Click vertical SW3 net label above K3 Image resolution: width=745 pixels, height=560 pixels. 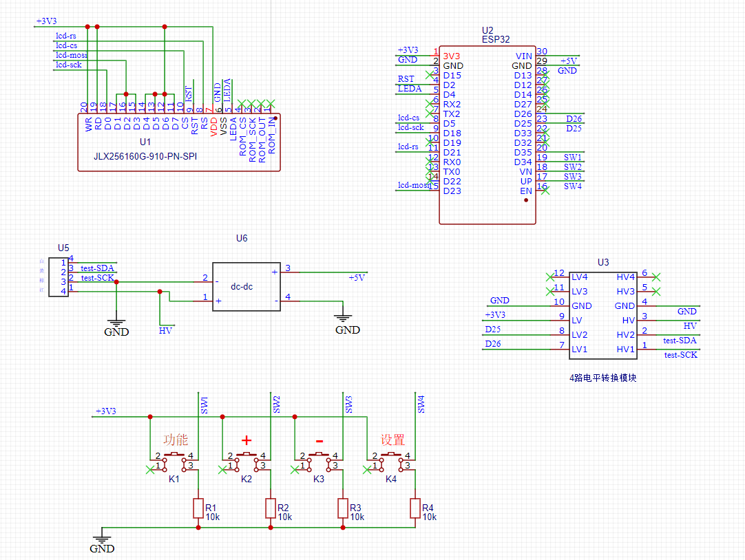point(348,405)
